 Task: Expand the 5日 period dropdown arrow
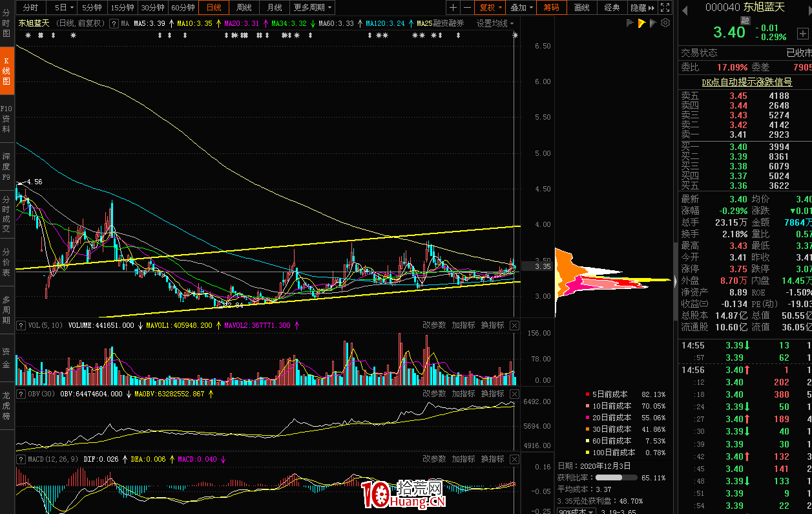[x=70, y=8]
